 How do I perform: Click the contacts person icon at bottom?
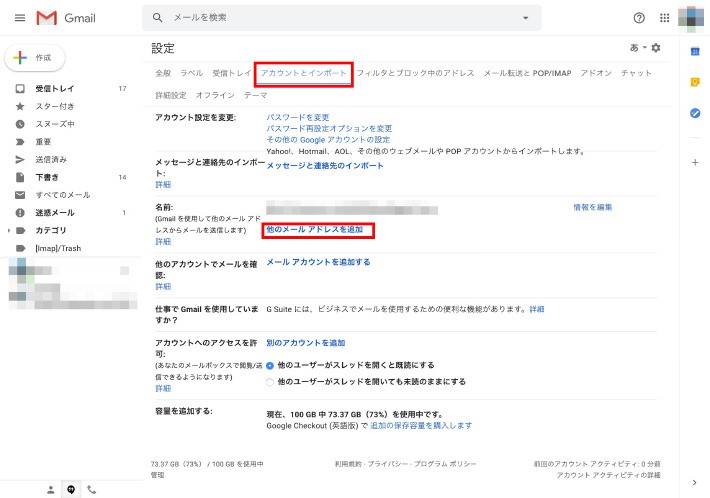[x=51, y=489]
